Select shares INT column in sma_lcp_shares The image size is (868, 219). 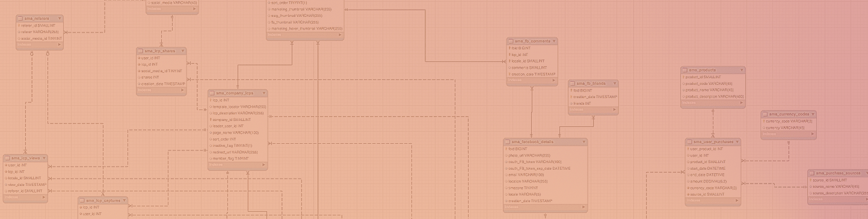click(x=161, y=77)
